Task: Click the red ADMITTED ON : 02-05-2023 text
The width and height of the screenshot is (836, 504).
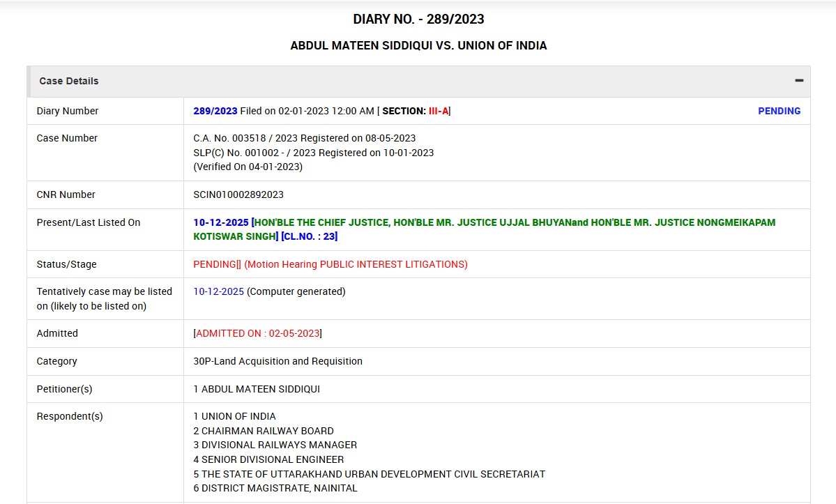Action: coord(257,333)
